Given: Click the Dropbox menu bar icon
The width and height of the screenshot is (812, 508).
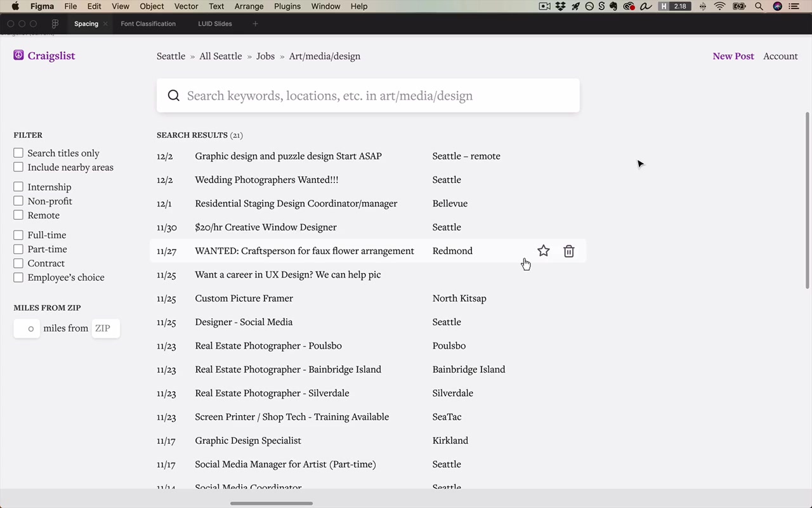Looking at the screenshot, I should point(561,6).
